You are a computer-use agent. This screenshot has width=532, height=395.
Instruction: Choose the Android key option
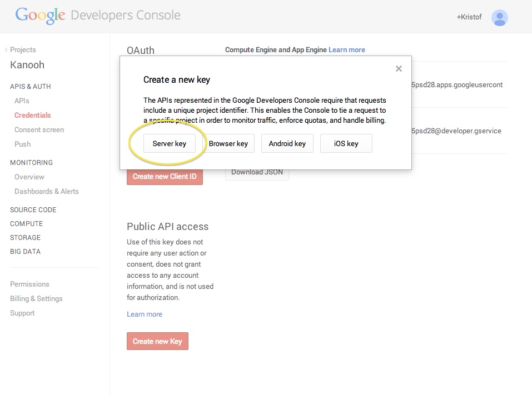pos(287,143)
